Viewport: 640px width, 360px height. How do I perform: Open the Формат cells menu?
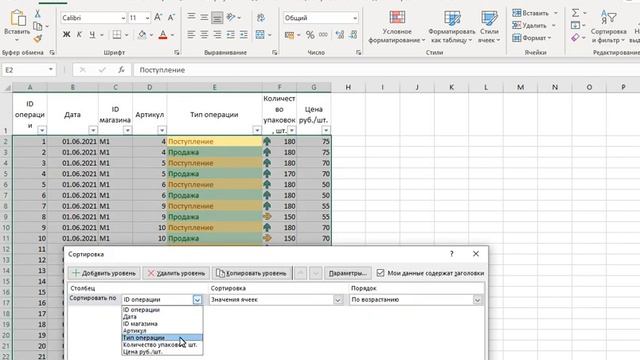[x=532, y=38]
